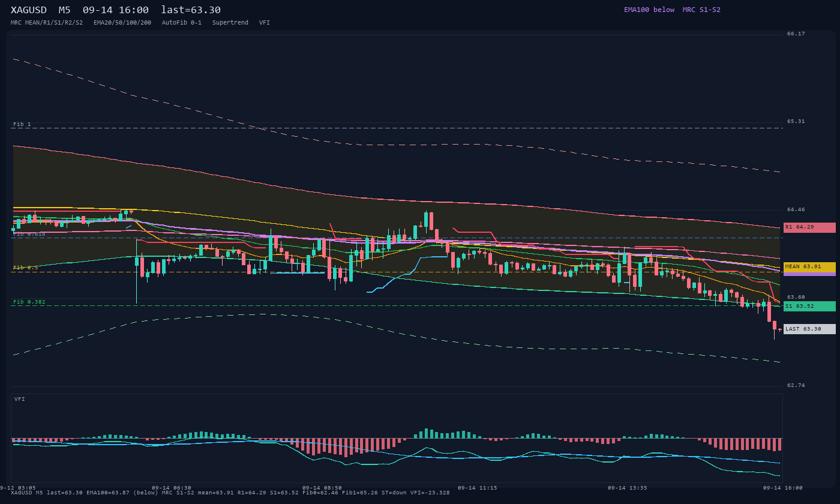Click the 63.60 price axis value
Viewport: 840px width, 504px height.
click(x=796, y=297)
